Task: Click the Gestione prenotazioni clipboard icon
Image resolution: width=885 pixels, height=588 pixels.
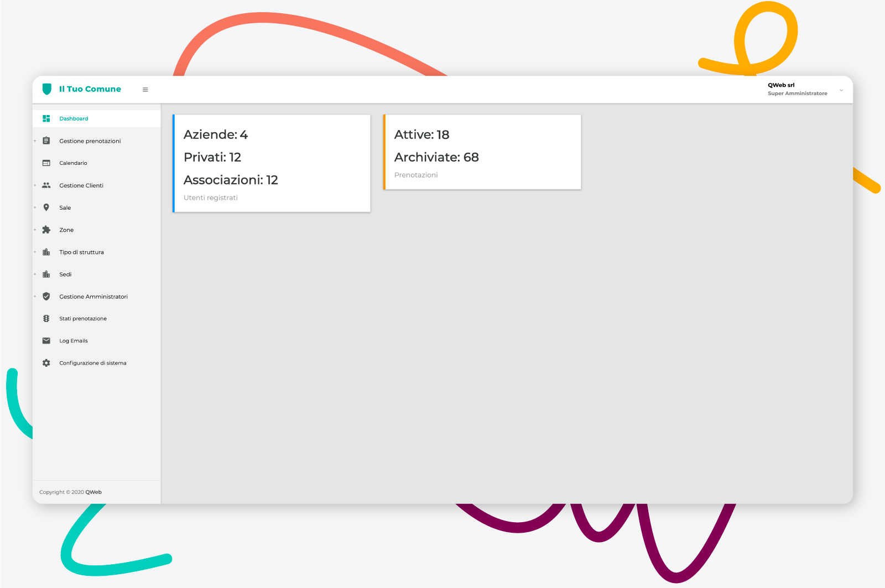Action: click(46, 141)
